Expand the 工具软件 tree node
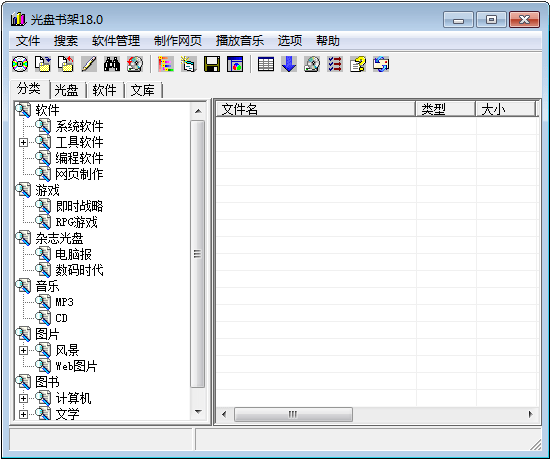Viewport: 552px width, 462px height. point(23,143)
